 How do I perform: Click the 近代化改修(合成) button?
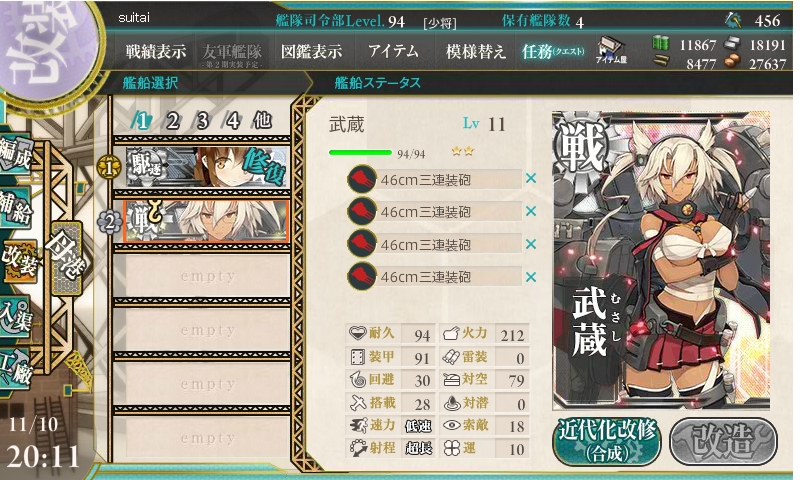tap(607, 440)
